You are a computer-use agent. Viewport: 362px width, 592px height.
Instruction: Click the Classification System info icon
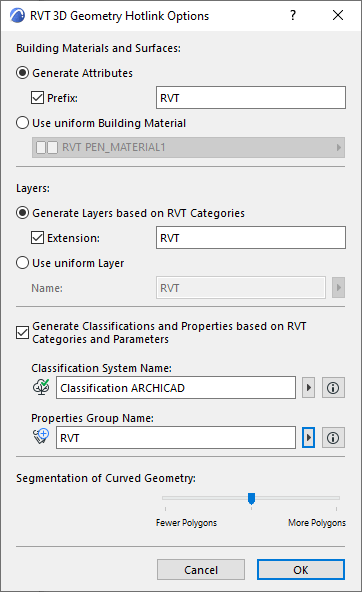pyautogui.click(x=333, y=388)
